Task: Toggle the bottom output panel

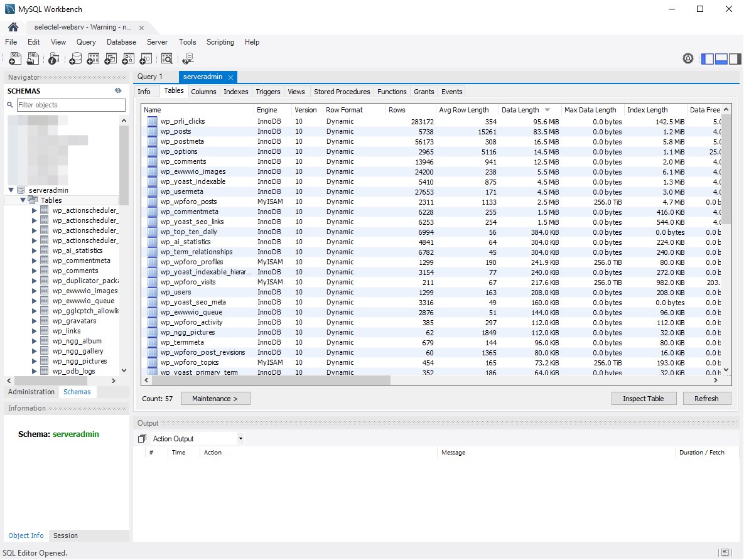Action: coord(721,59)
